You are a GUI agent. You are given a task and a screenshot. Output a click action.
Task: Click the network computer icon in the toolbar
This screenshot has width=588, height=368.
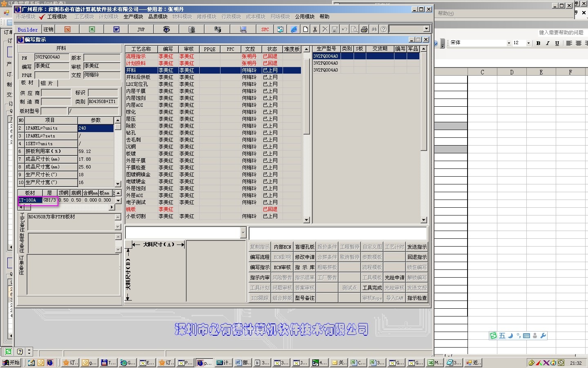[x=218, y=29]
